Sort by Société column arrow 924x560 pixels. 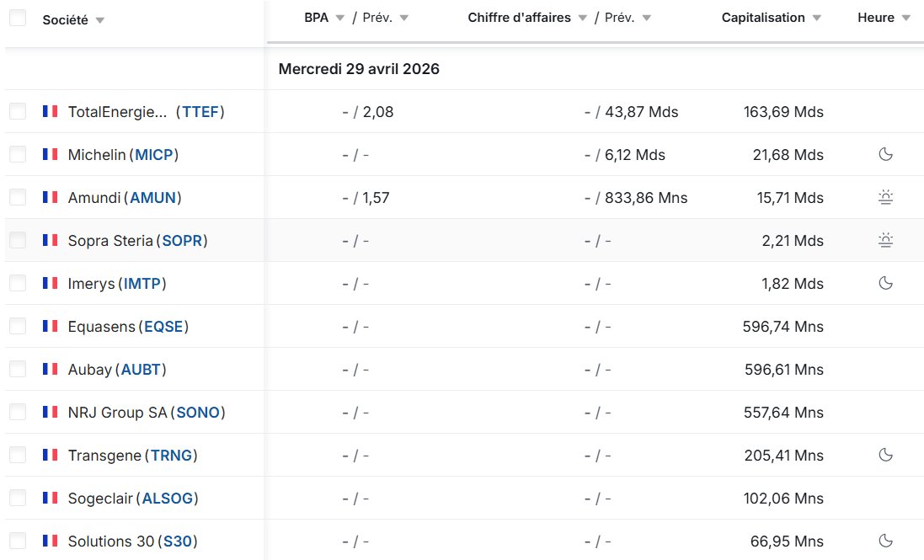pos(100,20)
